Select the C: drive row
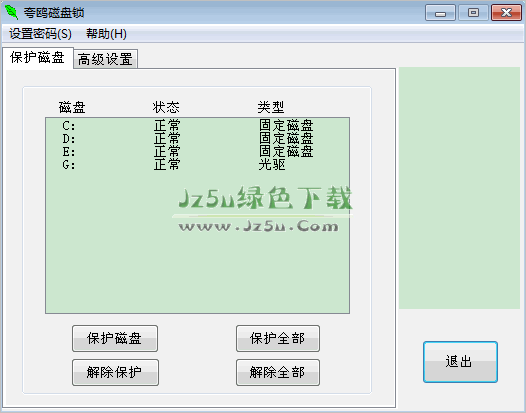The width and height of the screenshot is (526, 413). [197, 126]
